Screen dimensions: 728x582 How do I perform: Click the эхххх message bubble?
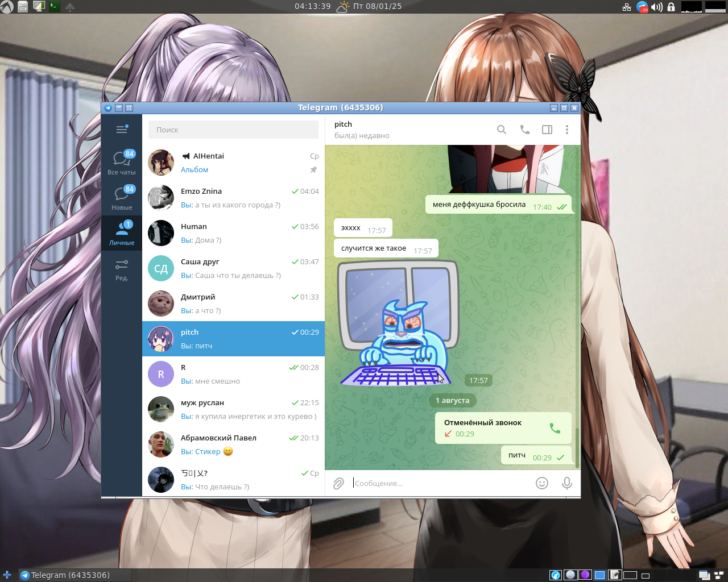tap(363, 228)
